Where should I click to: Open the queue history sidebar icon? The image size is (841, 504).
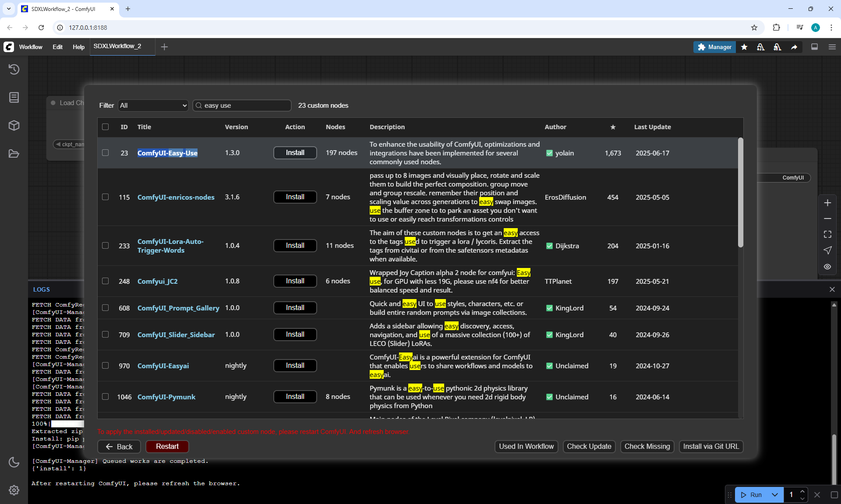(14, 69)
